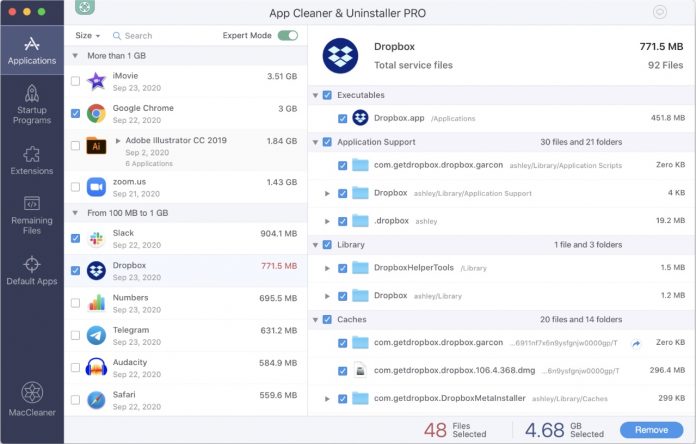The width and height of the screenshot is (696, 444).
Task: Click the Dropbox icon in the app list
Action: [96, 271]
